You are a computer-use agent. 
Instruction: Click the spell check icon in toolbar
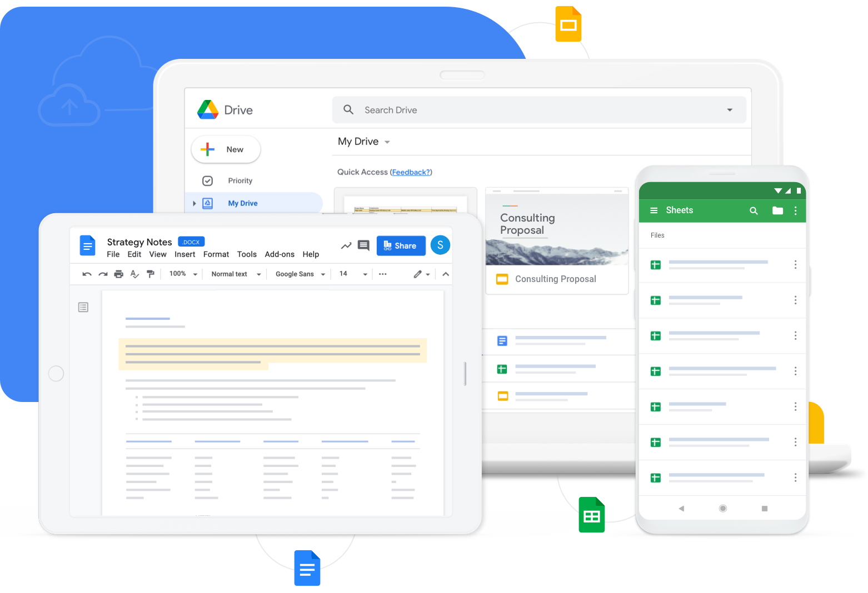pos(134,274)
